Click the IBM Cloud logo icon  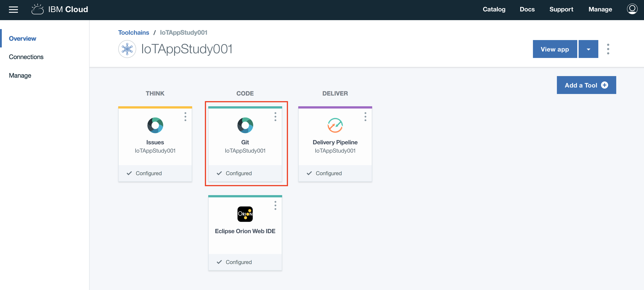37,9
